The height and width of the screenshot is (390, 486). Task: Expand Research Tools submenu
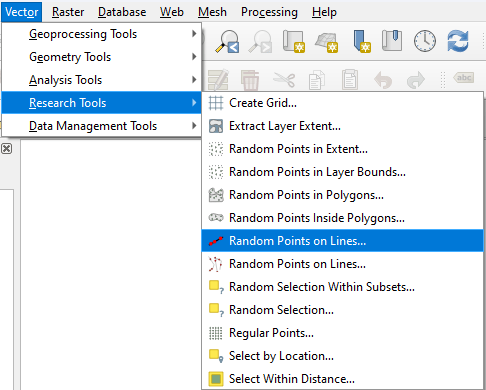coord(101,103)
